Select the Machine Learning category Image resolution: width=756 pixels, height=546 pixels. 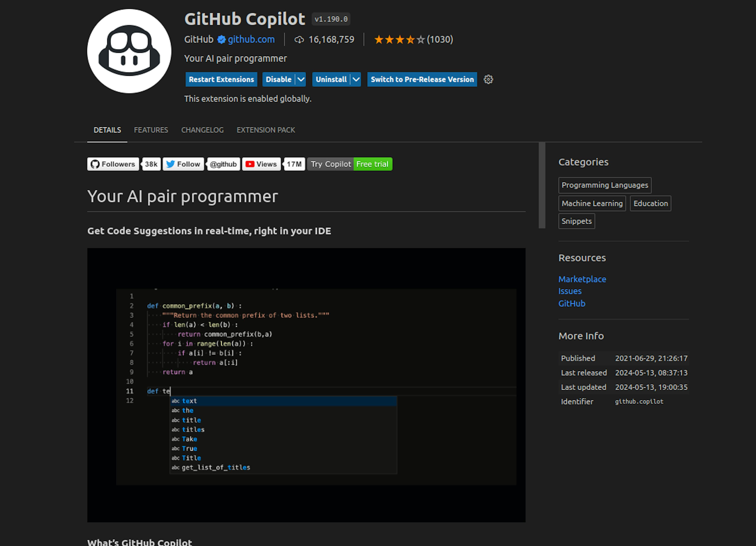pyautogui.click(x=592, y=203)
